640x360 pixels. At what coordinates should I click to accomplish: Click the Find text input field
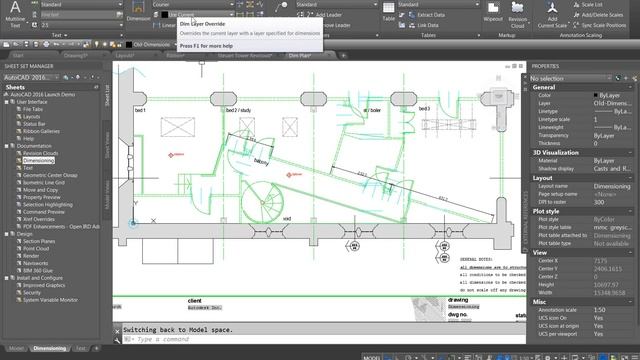78,15
